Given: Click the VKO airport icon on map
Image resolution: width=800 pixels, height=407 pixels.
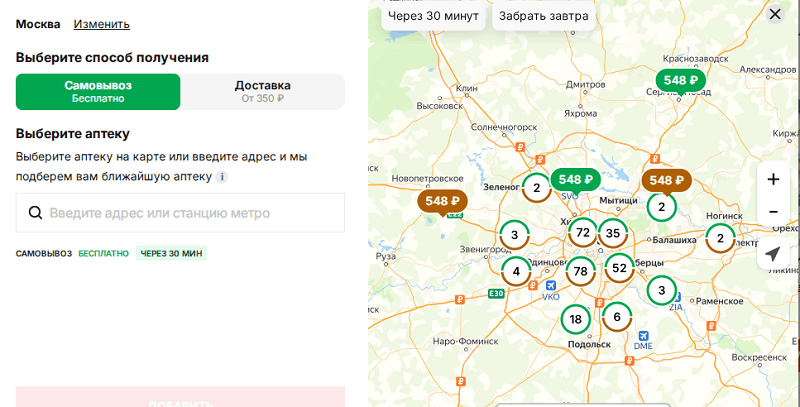Looking at the screenshot, I should tap(550, 286).
